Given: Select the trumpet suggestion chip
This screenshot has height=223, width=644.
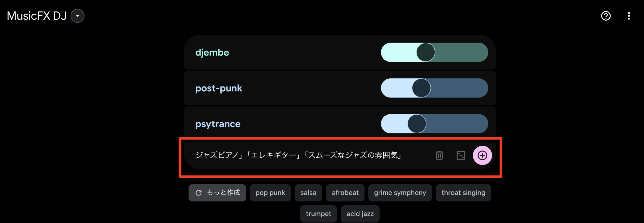Looking at the screenshot, I should [318, 214].
